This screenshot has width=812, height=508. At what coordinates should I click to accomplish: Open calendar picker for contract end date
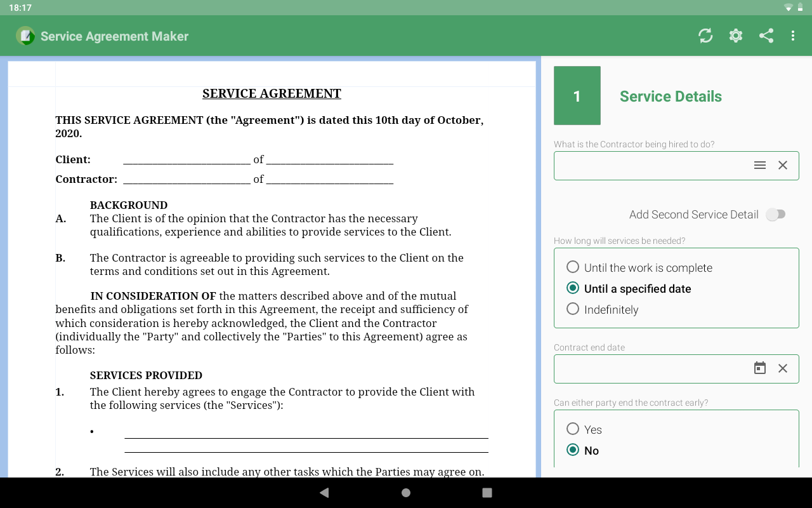(x=760, y=368)
